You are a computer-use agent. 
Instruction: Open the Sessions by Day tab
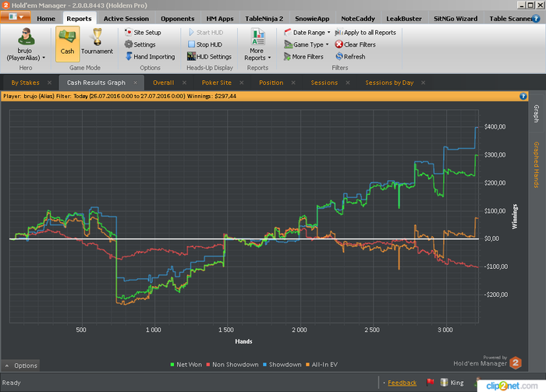pos(389,82)
